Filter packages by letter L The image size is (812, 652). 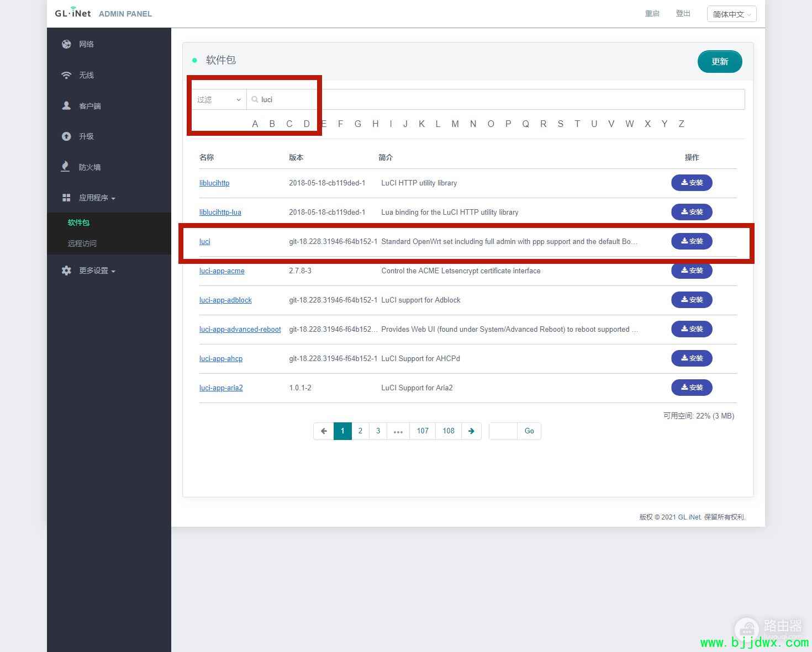(437, 124)
